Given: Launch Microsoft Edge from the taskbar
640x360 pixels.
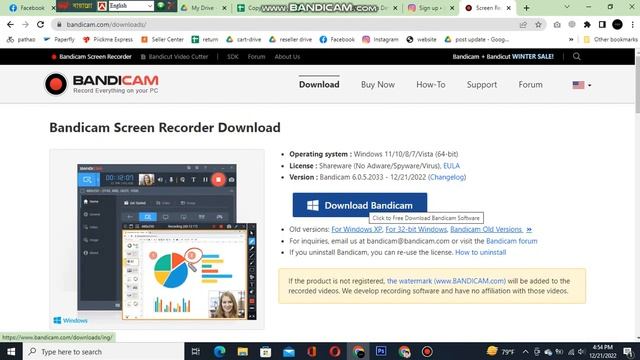Looking at the screenshot, I should point(220,351).
